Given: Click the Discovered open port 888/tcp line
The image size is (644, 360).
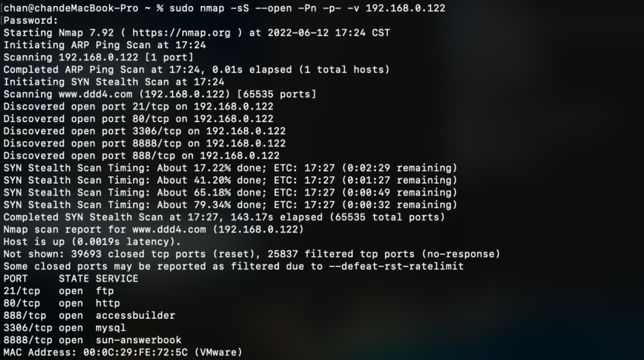Looking at the screenshot, I should [x=141, y=156].
